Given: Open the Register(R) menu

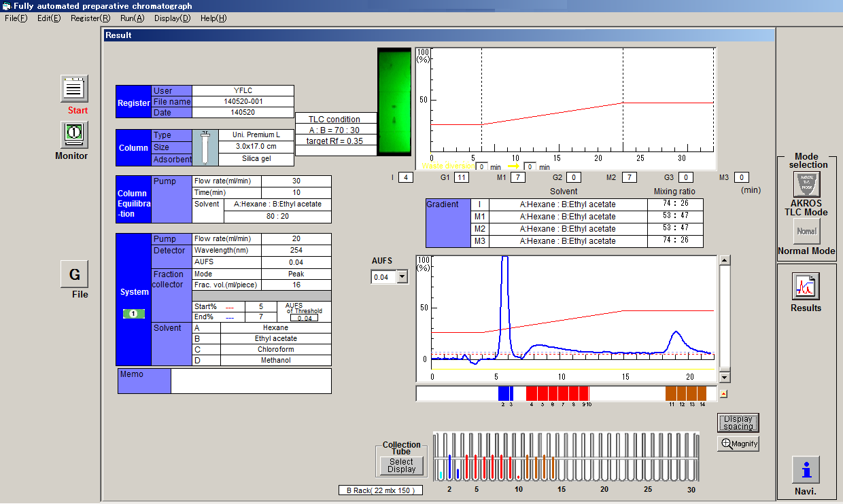Looking at the screenshot, I should (90, 18).
